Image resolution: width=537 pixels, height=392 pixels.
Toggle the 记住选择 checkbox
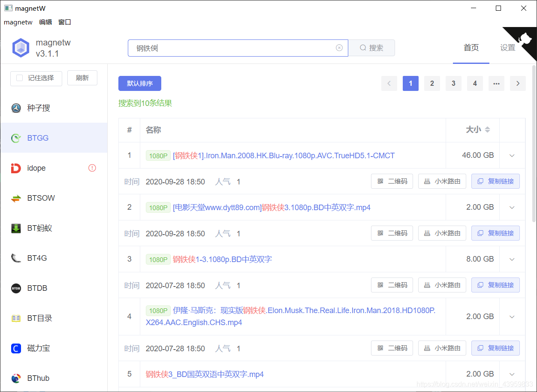(x=19, y=78)
